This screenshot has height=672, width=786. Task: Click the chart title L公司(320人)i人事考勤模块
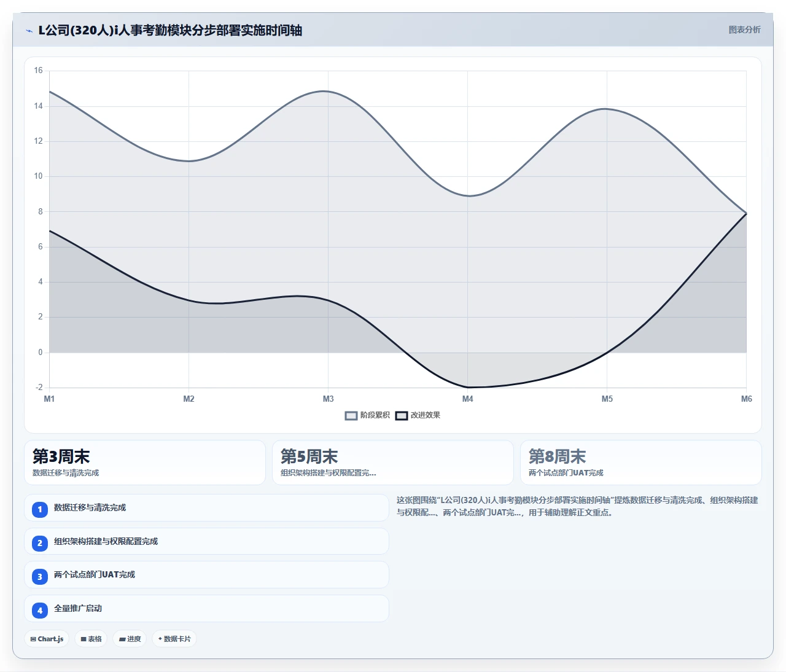pyautogui.click(x=169, y=30)
